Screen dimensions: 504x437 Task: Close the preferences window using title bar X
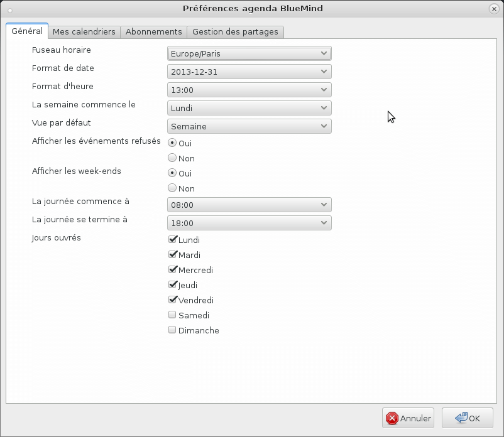(x=494, y=9)
